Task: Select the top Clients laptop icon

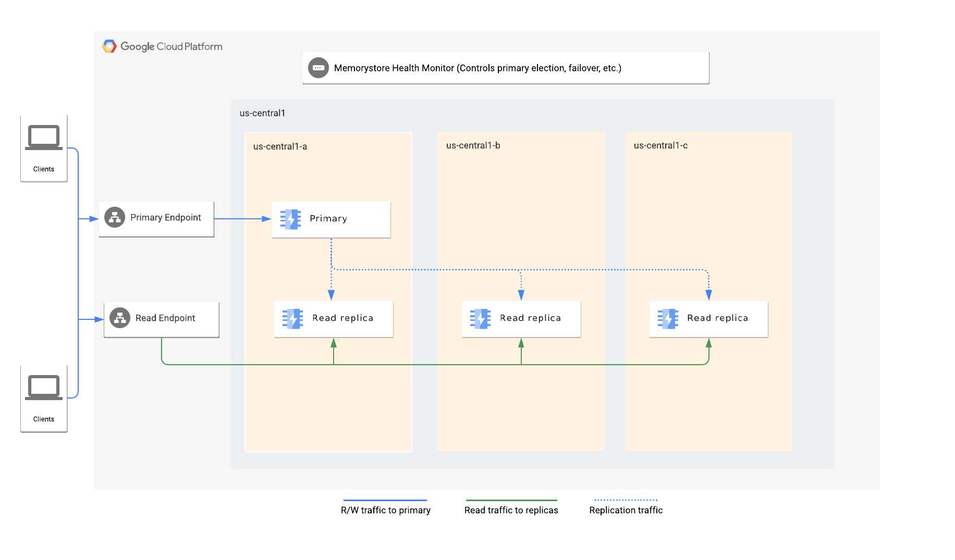Action: pos(44,138)
